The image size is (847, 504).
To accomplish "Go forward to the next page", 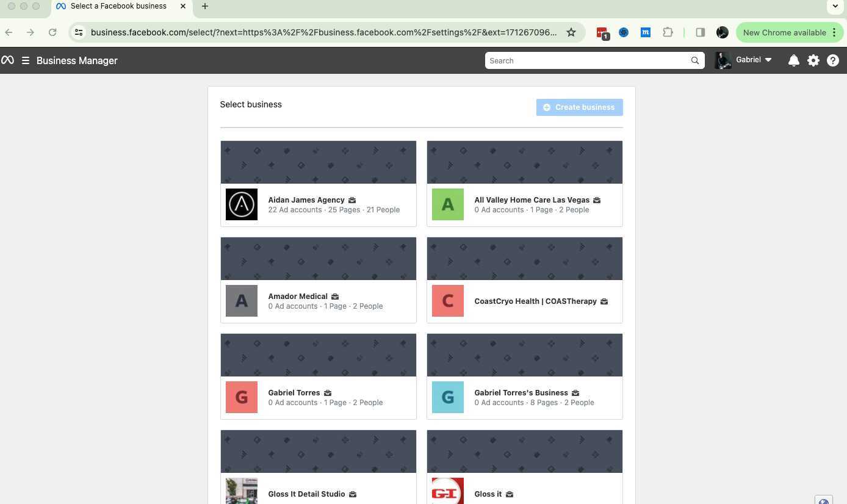I will coord(31,32).
